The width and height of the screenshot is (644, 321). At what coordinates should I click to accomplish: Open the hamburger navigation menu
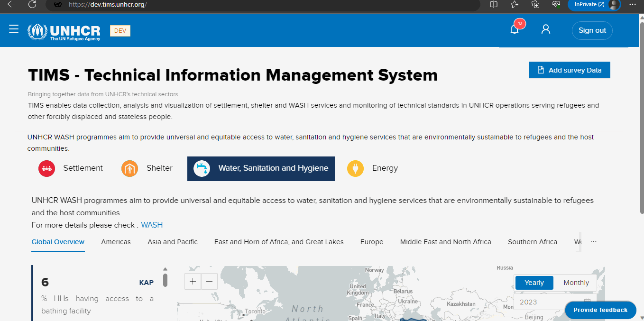click(x=14, y=29)
